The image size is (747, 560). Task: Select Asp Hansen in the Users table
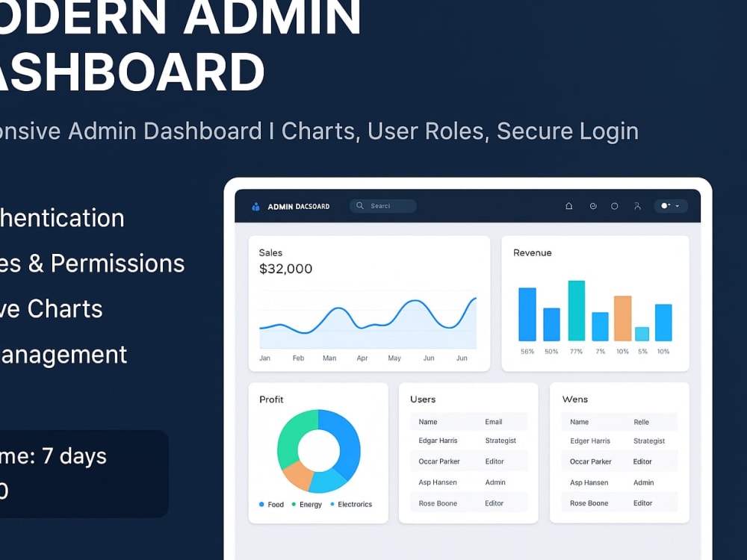[438, 482]
